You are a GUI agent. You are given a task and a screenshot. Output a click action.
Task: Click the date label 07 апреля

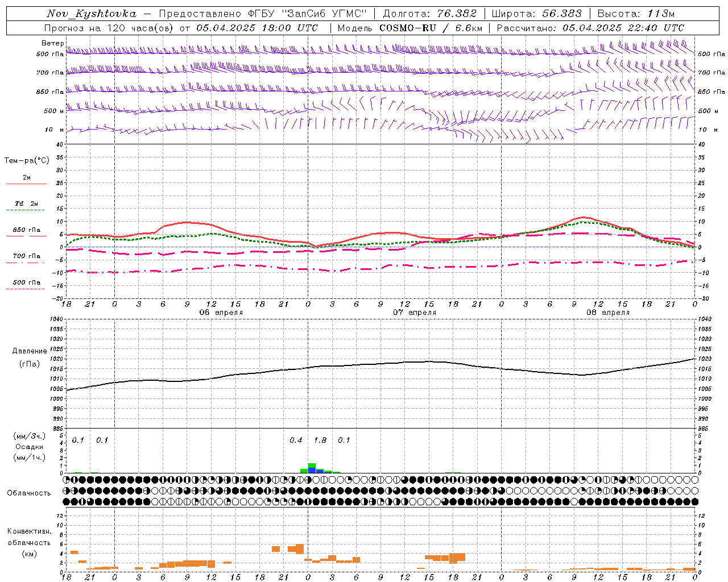[415, 313]
